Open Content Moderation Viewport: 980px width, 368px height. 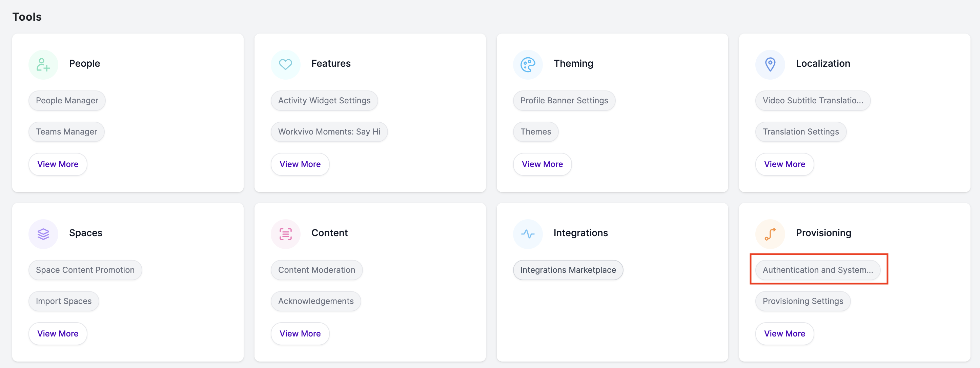[317, 270]
